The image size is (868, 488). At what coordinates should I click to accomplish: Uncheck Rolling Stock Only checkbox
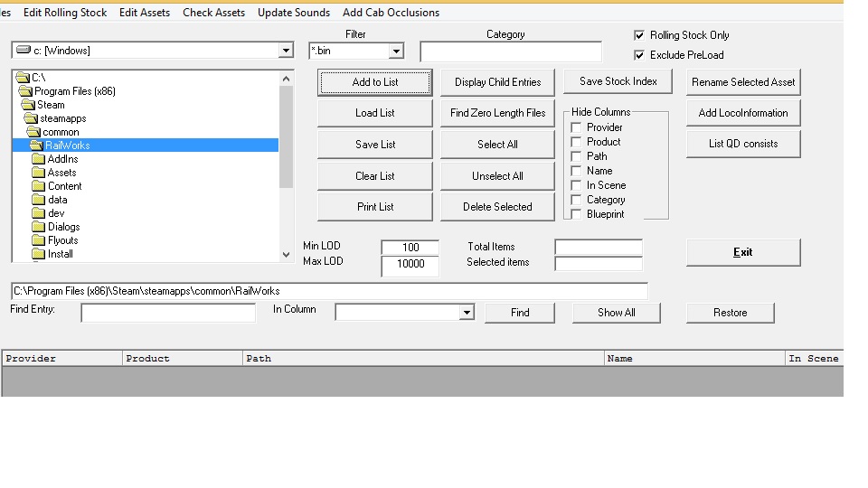pyautogui.click(x=640, y=35)
